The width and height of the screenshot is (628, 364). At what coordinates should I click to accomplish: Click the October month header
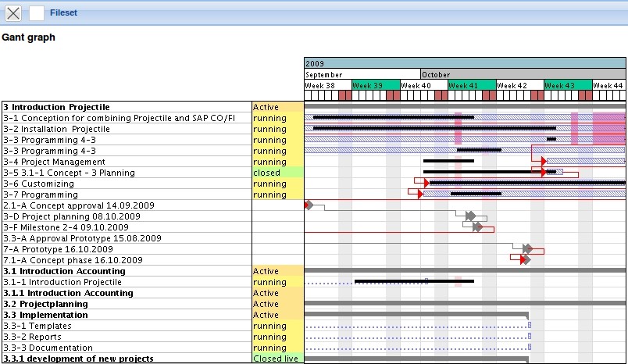(523, 74)
